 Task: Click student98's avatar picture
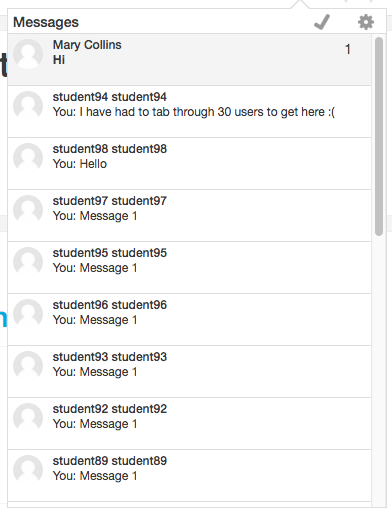click(x=28, y=158)
